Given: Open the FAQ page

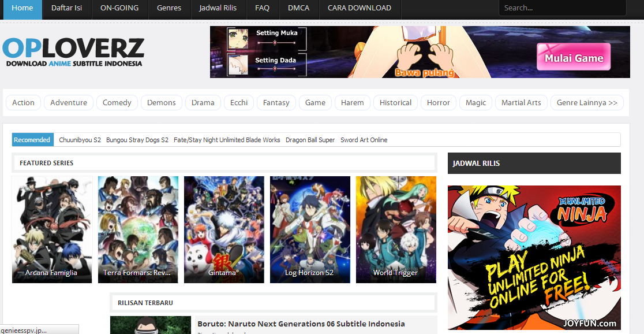Looking at the screenshot, I should coord(262,8).
